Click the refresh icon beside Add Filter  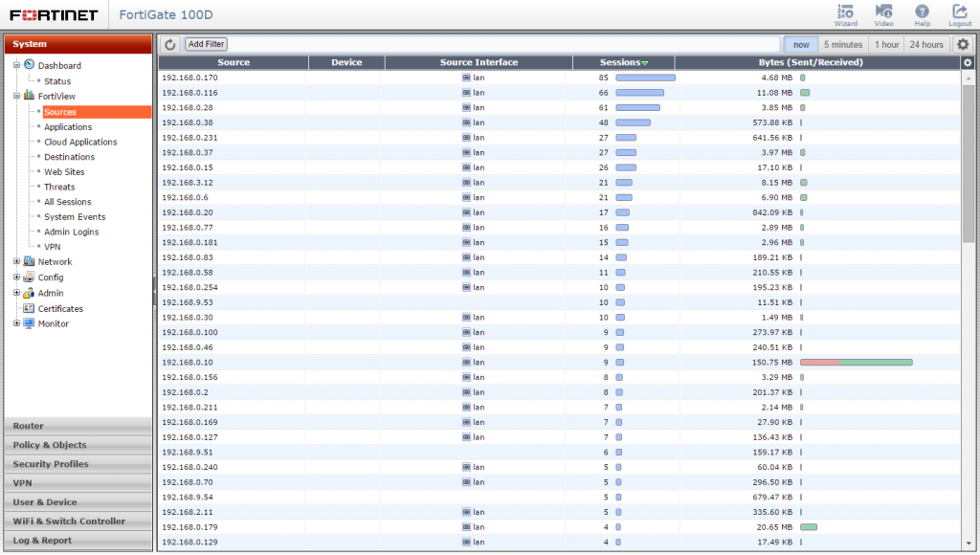170,44
